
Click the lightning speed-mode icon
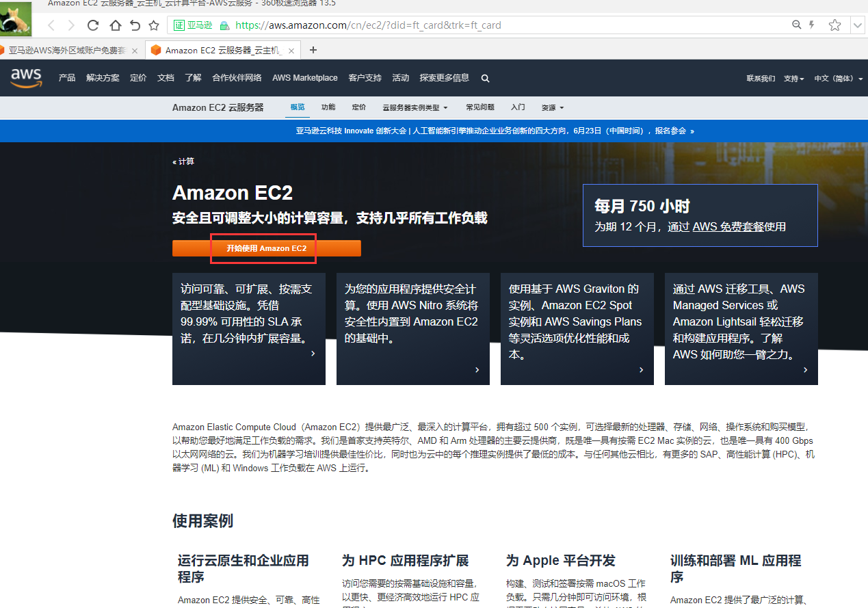812,25
